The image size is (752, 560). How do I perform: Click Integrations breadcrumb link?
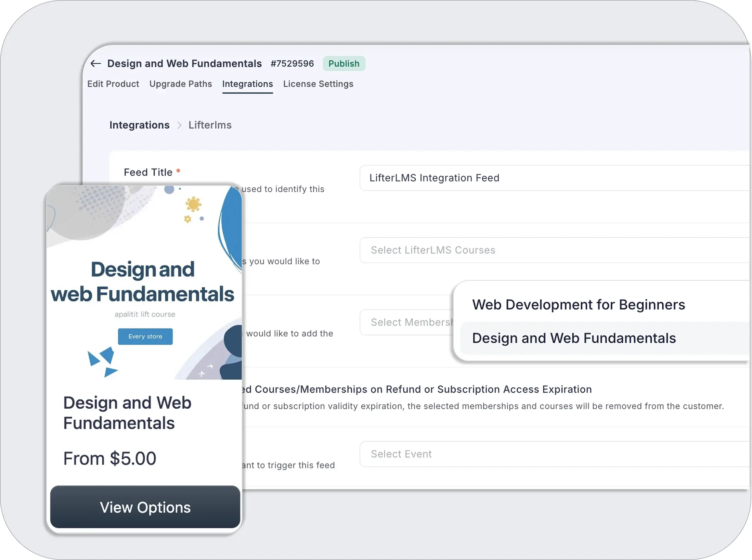(139, 125)
